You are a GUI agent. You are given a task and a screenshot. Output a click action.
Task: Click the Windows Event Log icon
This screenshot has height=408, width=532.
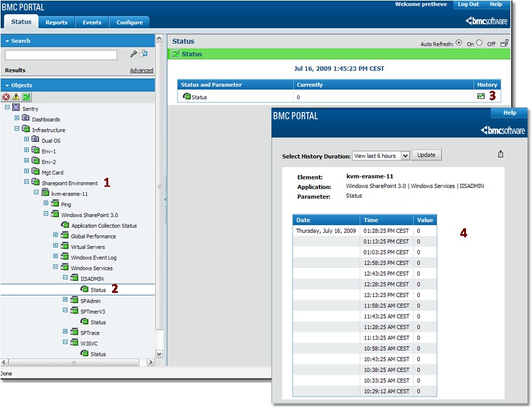click(65, 256)
